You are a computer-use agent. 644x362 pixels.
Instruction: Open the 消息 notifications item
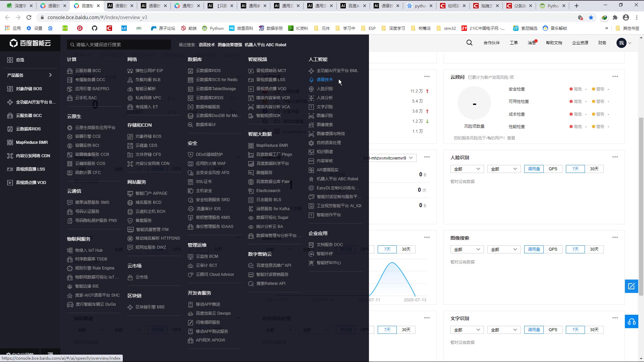click(532, 43)
